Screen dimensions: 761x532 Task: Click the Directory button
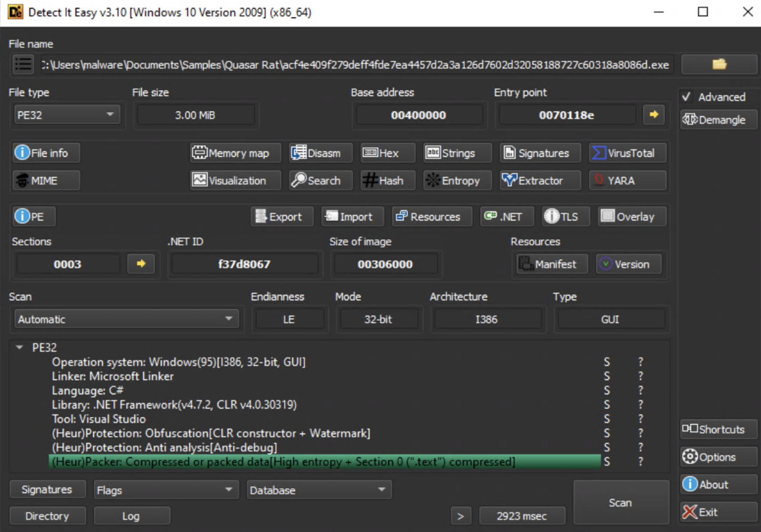tap(47, 516)
